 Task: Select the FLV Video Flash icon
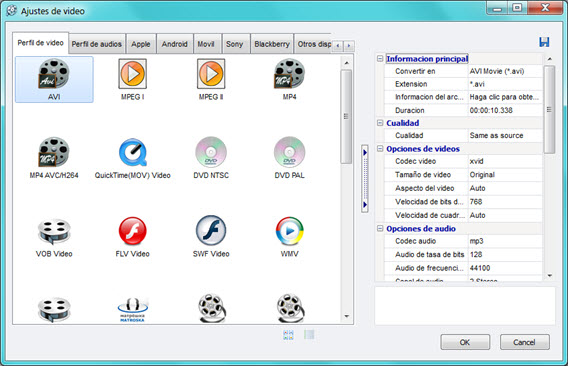click(133, 231)
